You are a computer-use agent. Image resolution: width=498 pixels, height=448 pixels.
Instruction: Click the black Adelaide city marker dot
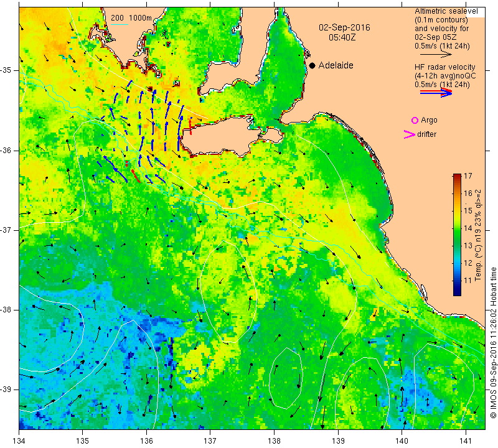(x=312, y=65)
